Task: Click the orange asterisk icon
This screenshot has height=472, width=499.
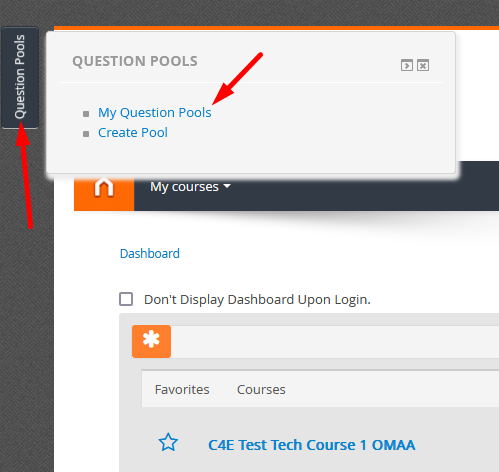Action: coord(151,341)
